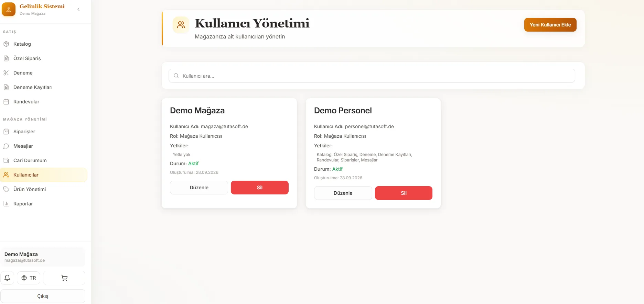Collapse the sidebar with the chevron arrow
Viewport: 644px width, 304px height.
78,9
